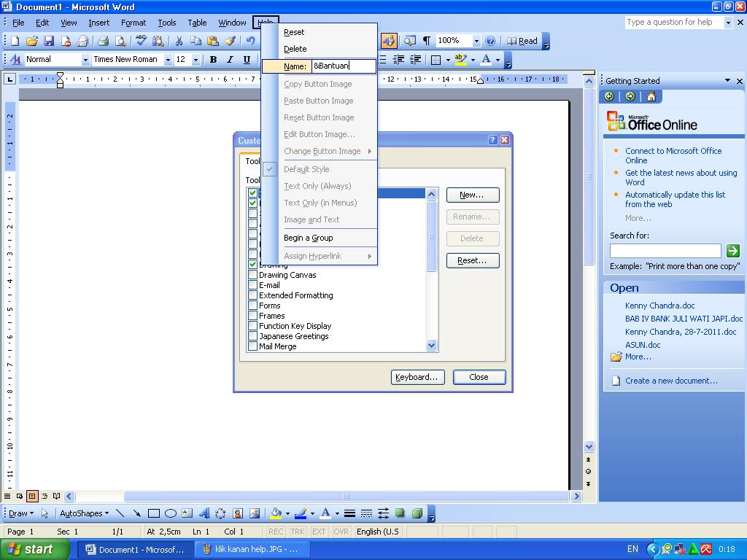
Task: Click the Decrease Indent icon
Action: 398,60
